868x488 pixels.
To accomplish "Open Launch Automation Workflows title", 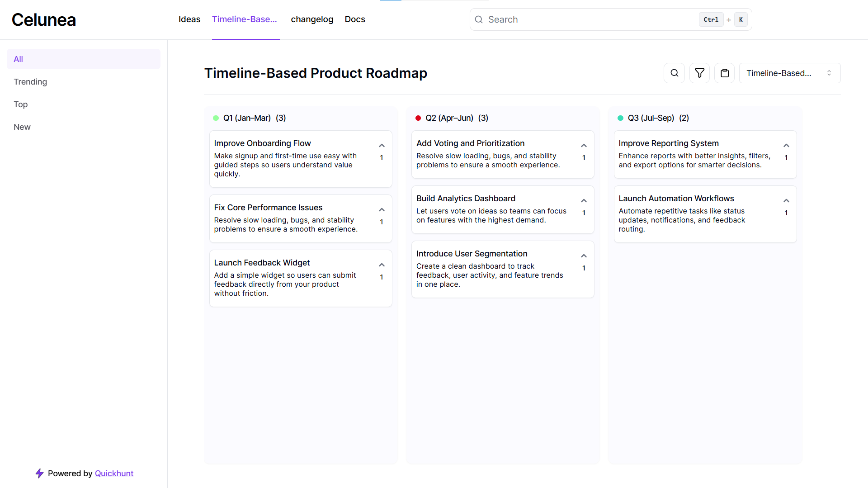I will [x=676, y=199].
